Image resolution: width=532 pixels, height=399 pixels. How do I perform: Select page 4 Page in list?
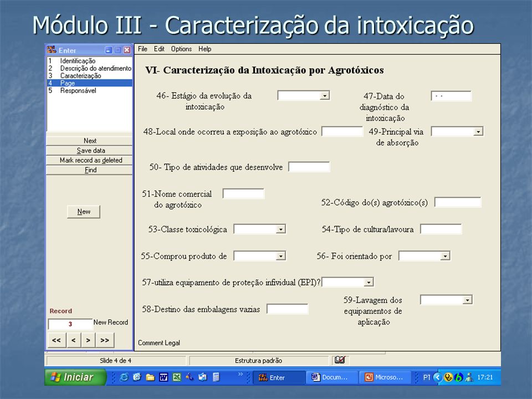(90, 83)
